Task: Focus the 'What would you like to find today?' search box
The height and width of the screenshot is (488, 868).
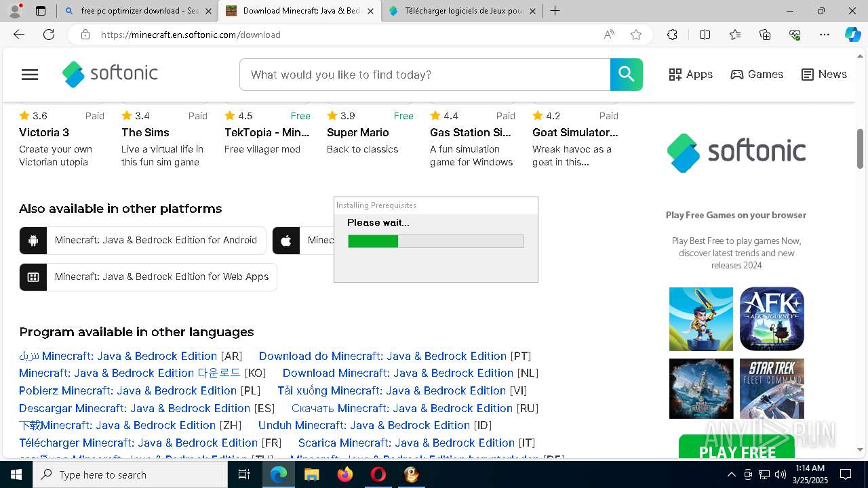Action: [x=425, y=75]
